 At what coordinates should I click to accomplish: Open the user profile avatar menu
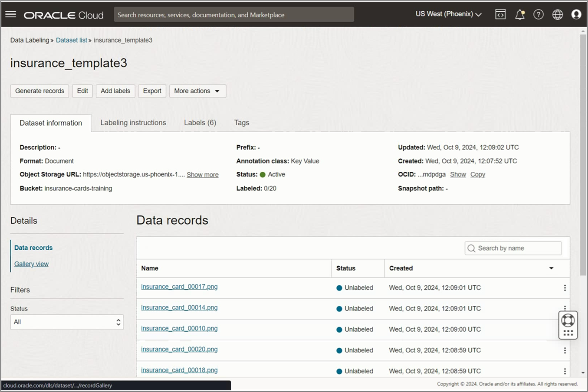576,15
